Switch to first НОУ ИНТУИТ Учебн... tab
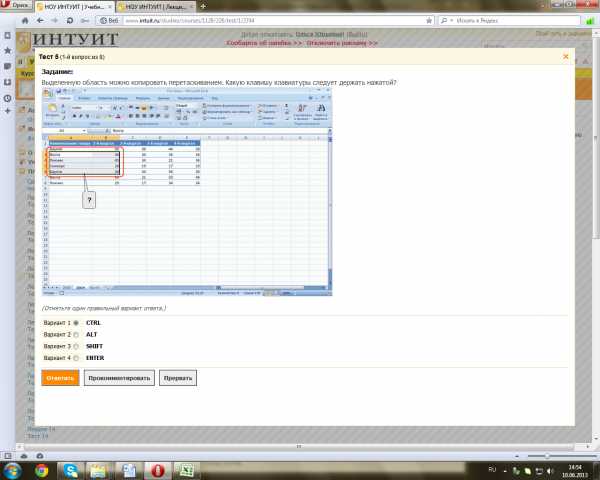 (x=75, y=7)
